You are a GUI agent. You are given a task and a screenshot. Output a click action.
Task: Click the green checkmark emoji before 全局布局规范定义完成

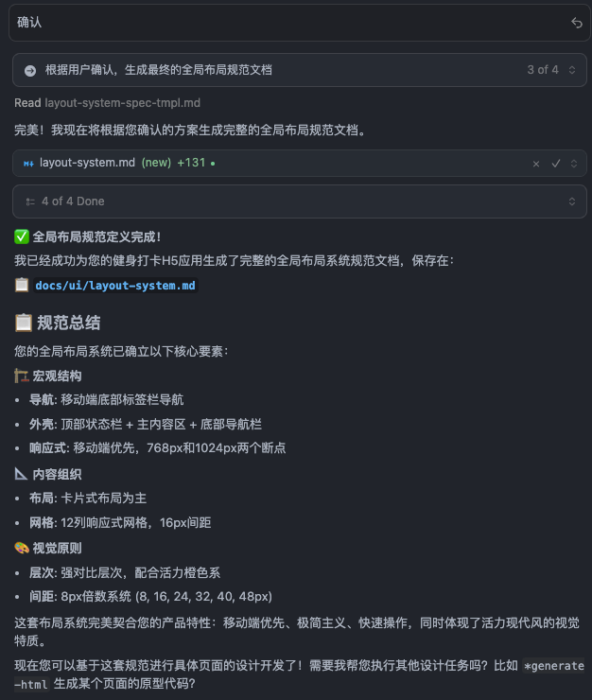coord(22,236)
